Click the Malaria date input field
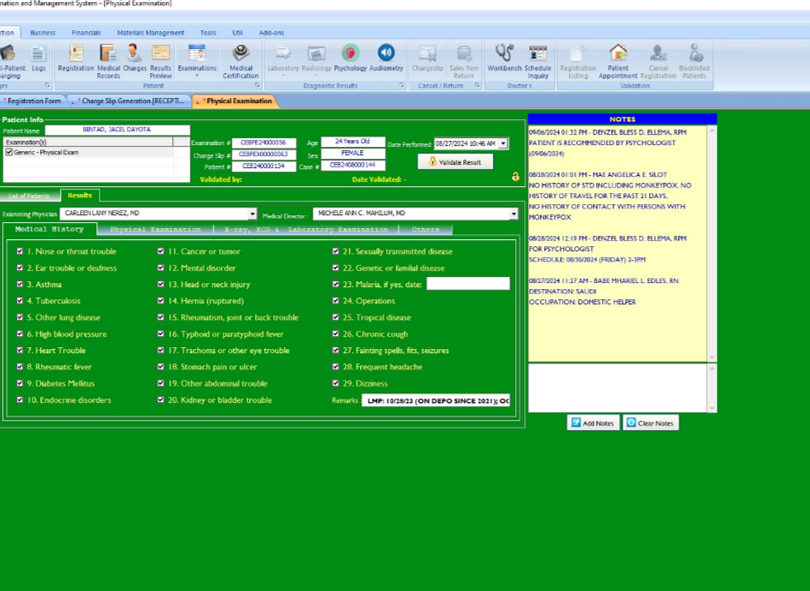The image size is (810, 591). (468, 284)
